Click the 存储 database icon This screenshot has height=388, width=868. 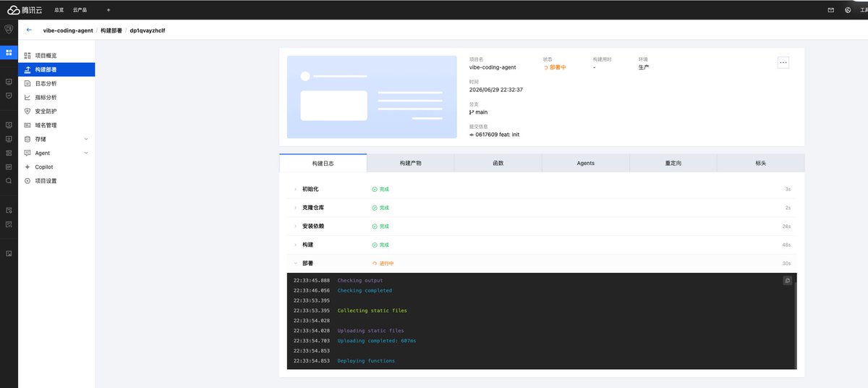coord(27,139)
